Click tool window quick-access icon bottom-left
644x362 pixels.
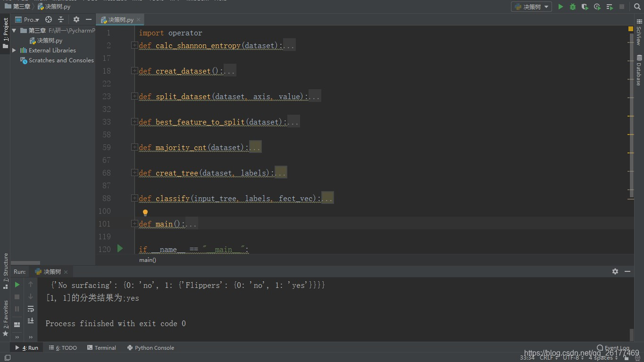[7, 358]
